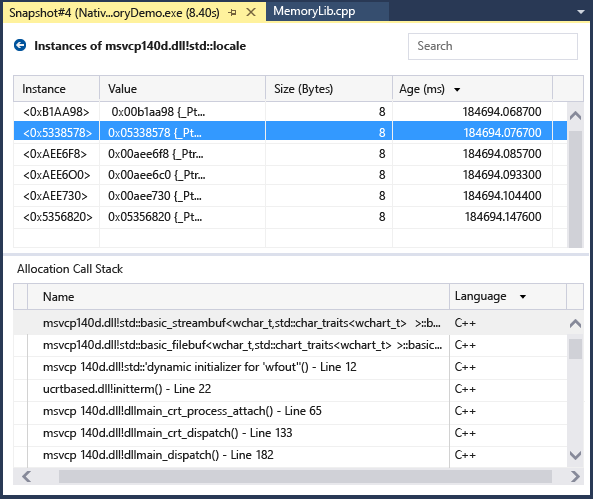The height and width of the screenshot is (499, 593).
Task: Click age value 184694.068700
Action: click(502, 112)
